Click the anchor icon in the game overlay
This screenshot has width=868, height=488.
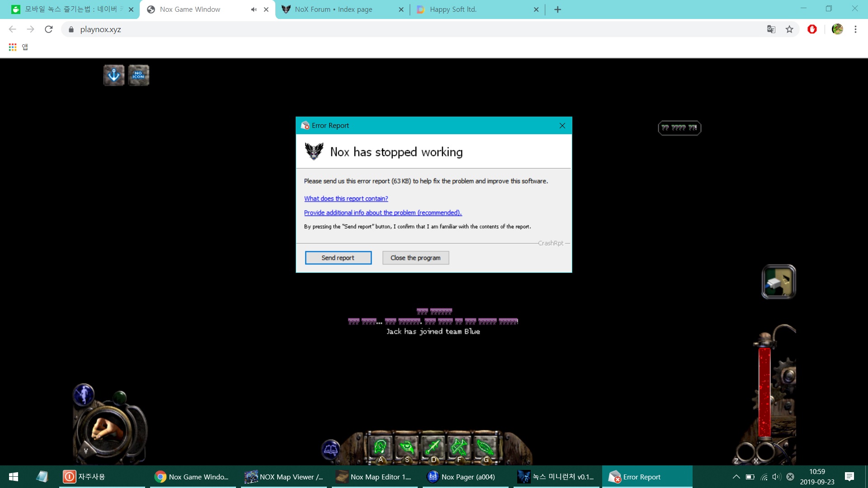pos(114,75)
